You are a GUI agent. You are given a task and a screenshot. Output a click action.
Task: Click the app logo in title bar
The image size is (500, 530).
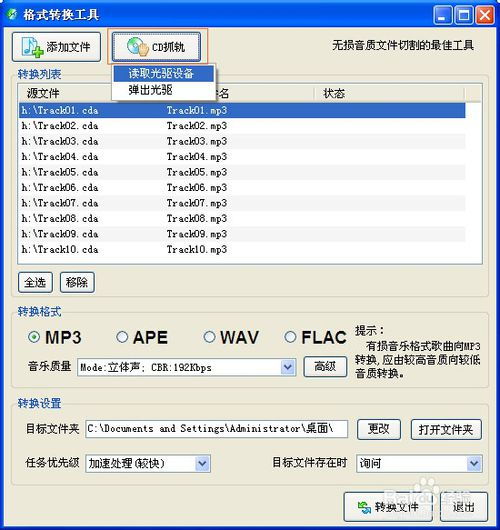pos(13,14)
